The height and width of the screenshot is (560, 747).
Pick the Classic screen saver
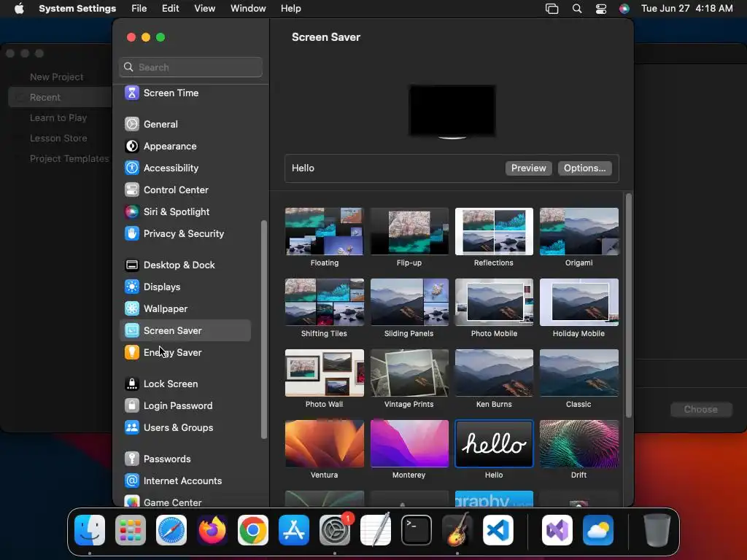coord(578,373)
